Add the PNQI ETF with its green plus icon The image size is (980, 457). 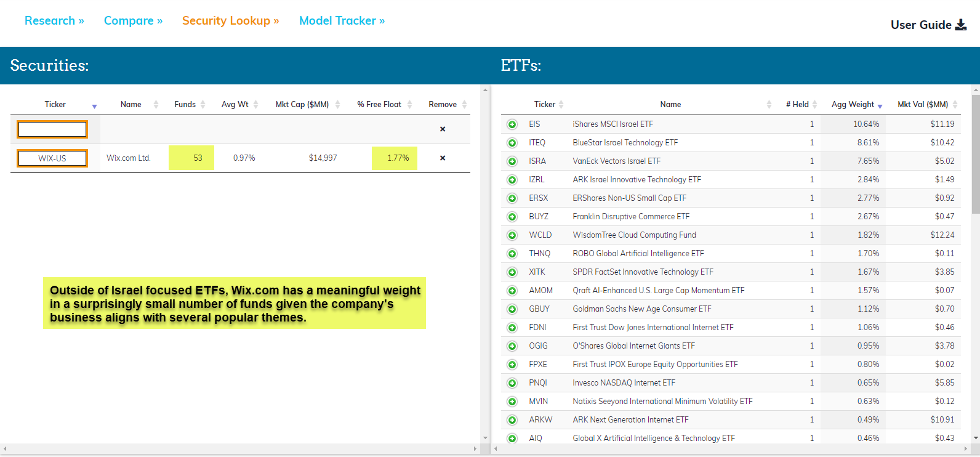(512, 383)
